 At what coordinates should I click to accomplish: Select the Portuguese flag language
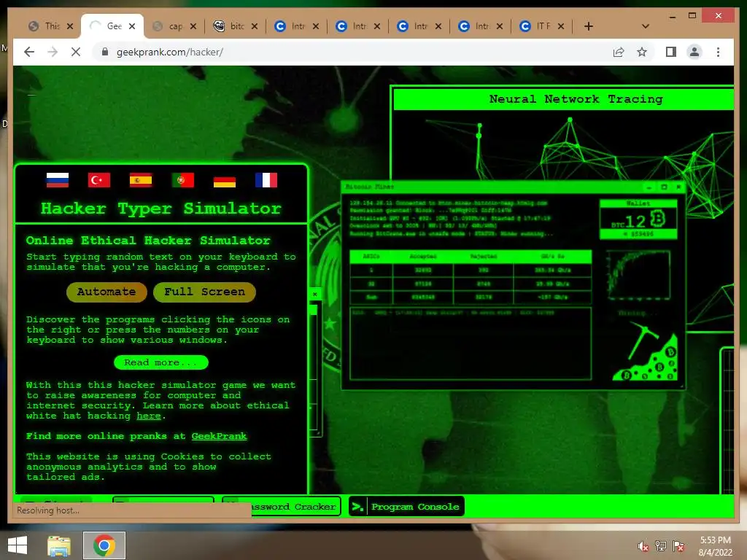(x=183, y=180)
